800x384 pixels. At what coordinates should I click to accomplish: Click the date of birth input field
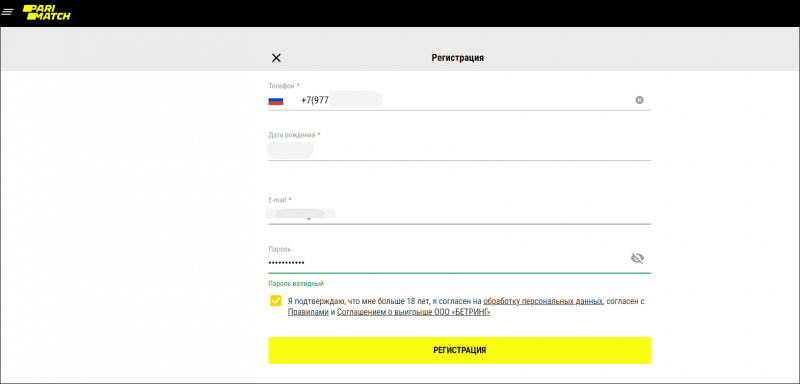(459, 150)
